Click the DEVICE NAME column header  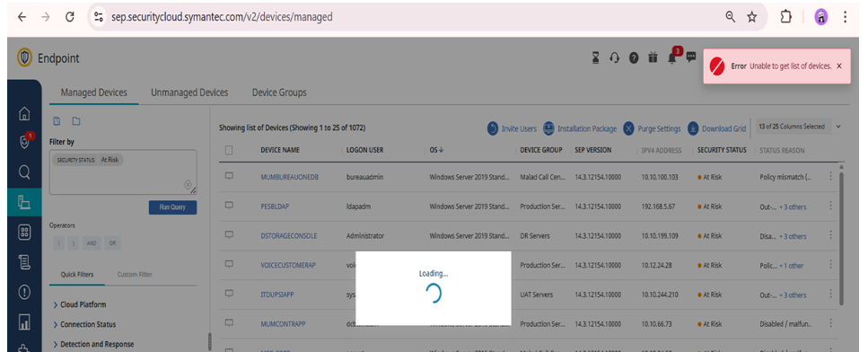coord(281,150)
